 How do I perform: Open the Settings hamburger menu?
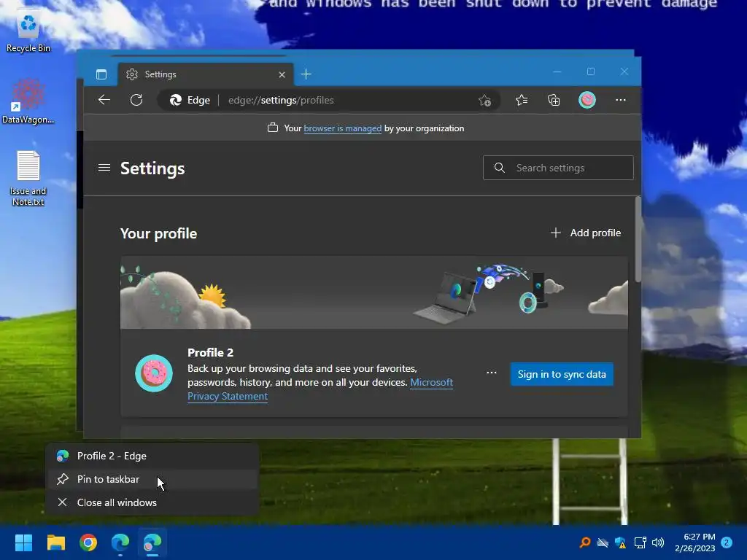pos(104,168)
